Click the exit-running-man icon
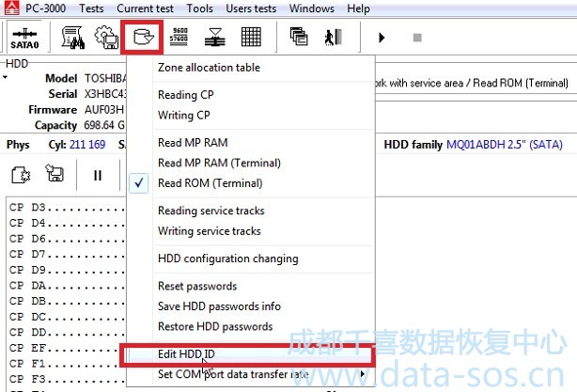Screen dimensions: 577x392 point(334,38)
